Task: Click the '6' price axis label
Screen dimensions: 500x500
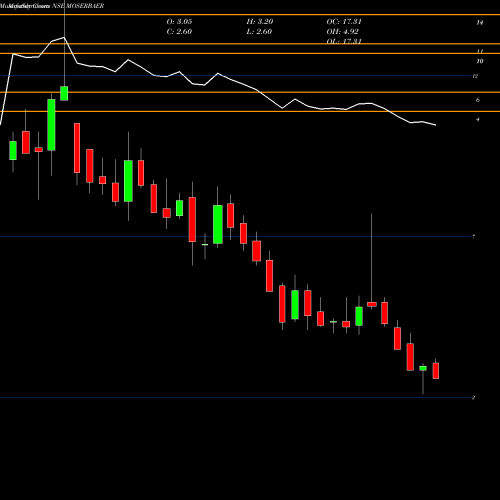Action: (x=478, y=100)
